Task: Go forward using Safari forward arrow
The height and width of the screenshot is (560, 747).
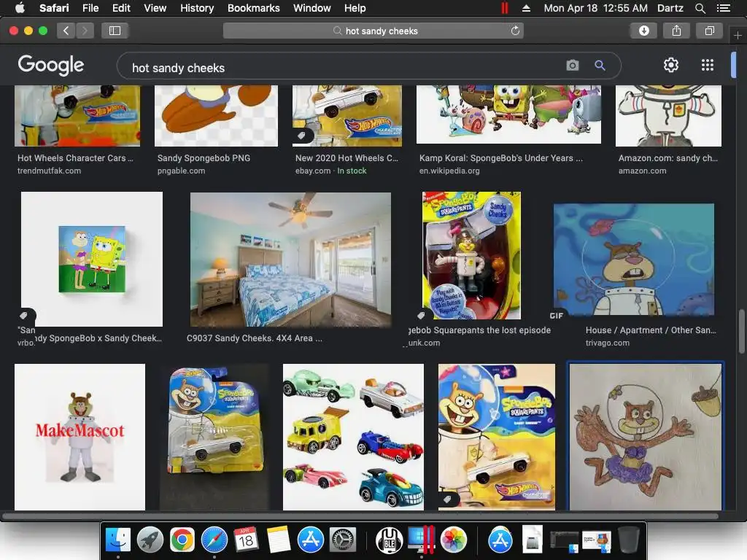Action: coord(85,31)
